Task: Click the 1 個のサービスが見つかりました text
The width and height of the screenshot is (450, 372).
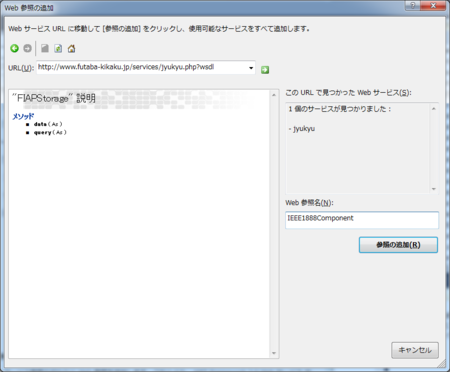Action: (x=340, y=109)
